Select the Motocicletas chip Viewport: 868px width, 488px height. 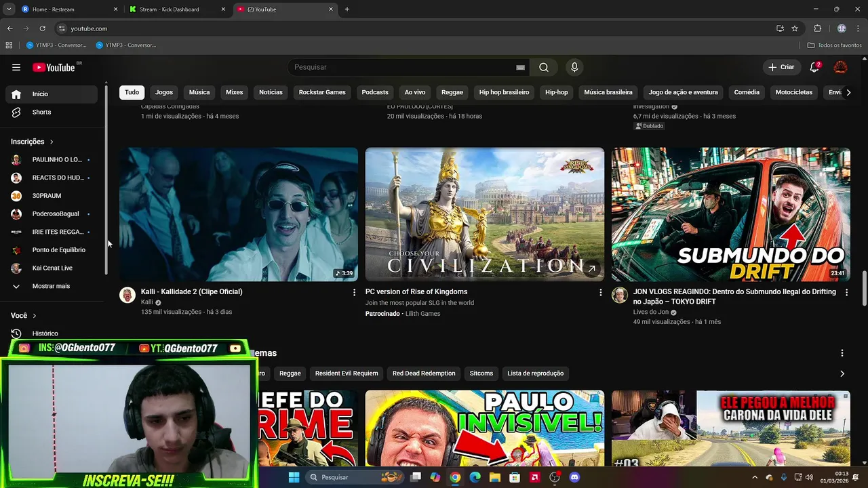click(794, 92)
